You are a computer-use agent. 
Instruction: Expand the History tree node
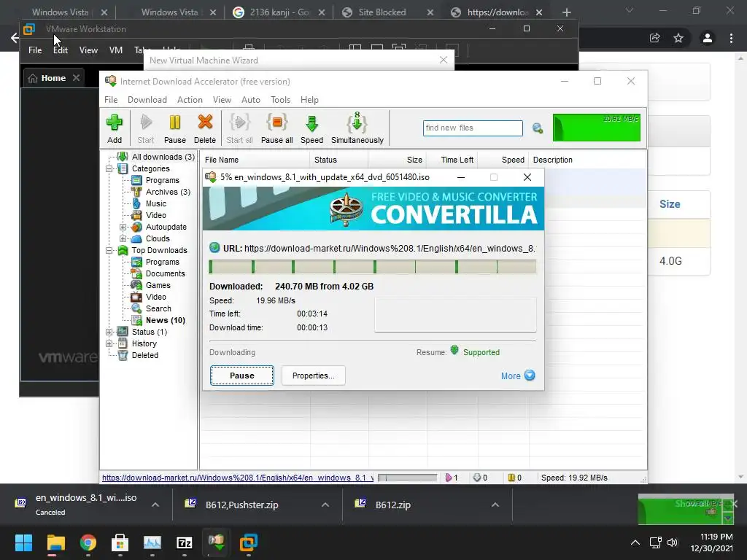tap(109, 344)
